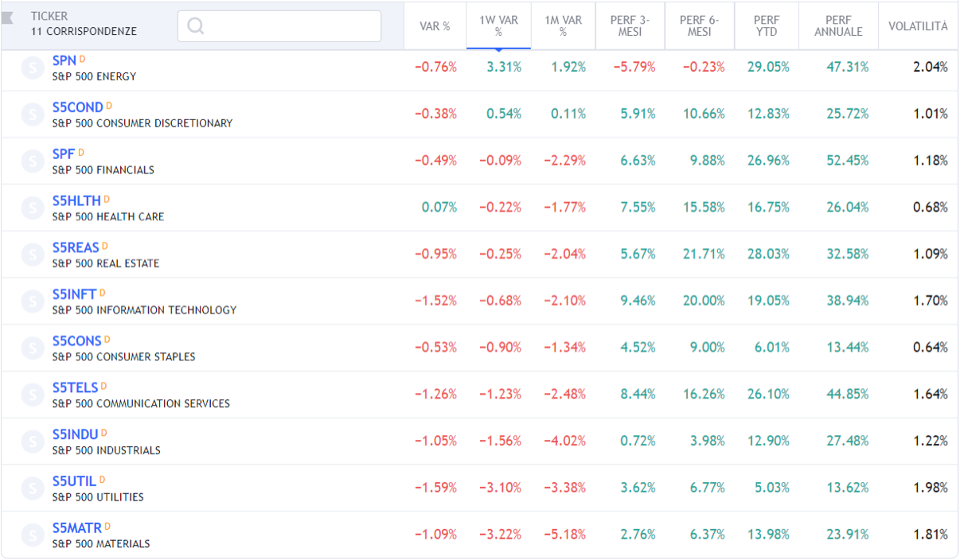Click the round logo icon beside S5COND
This screenshot has width=960, height=560.
[x=33, y=115]
